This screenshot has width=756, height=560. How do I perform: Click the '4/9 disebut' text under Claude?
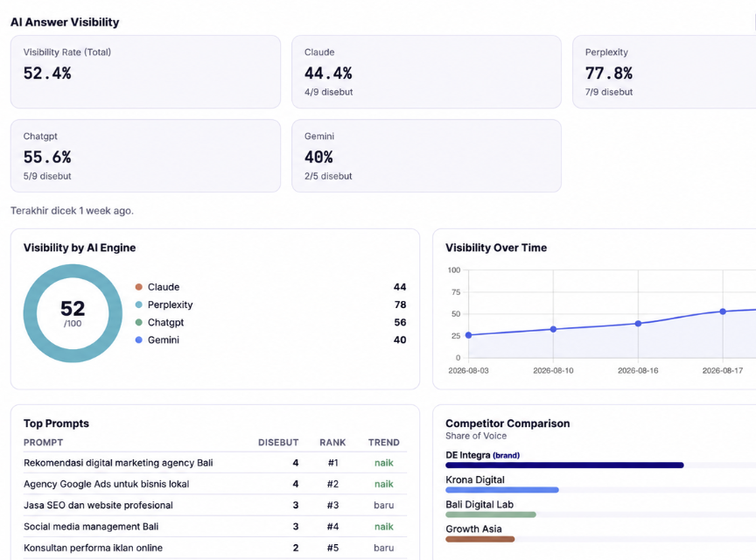[x=328, y=92]
